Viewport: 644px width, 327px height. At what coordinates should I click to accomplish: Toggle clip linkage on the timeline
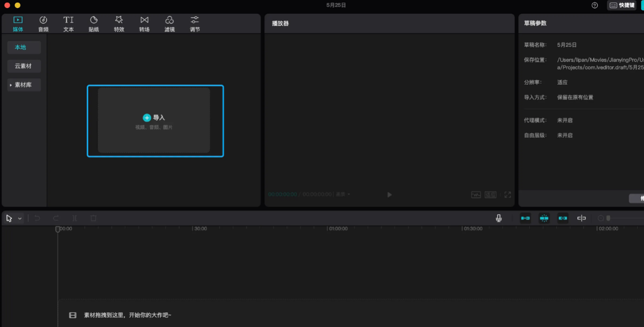[563, 218]
